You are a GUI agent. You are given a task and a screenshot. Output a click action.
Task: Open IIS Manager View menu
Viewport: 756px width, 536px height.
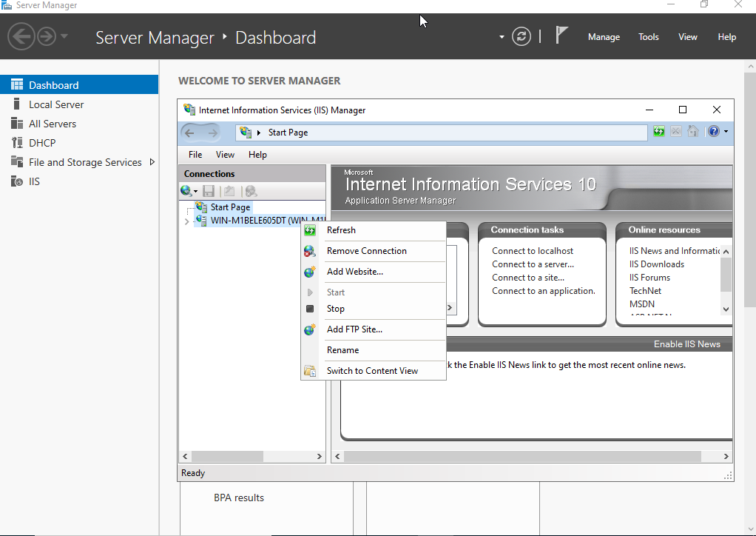pyautogui.click(x=225, y=155)
